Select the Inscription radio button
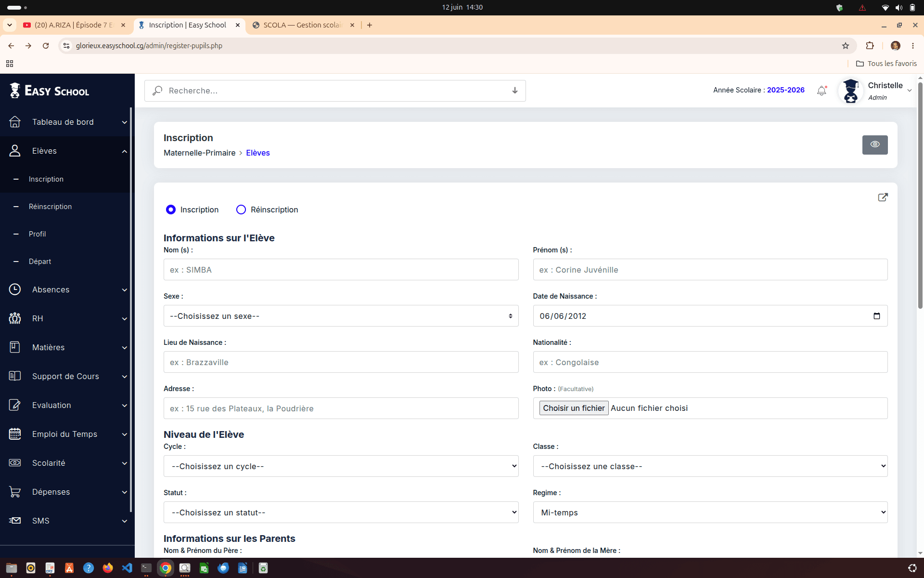This screenshot has width=924, height=578. coord(171,210)
